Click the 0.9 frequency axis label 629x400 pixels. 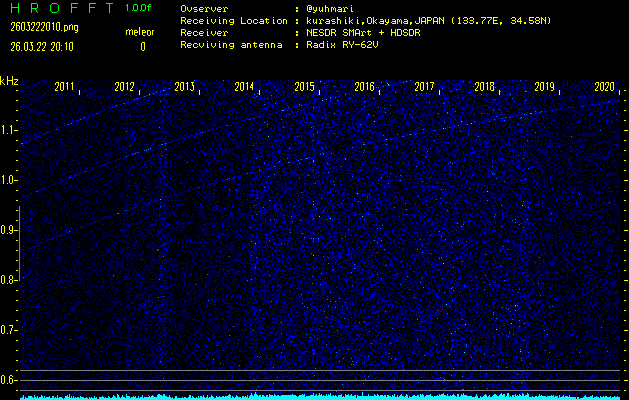(x=8, y=230)
